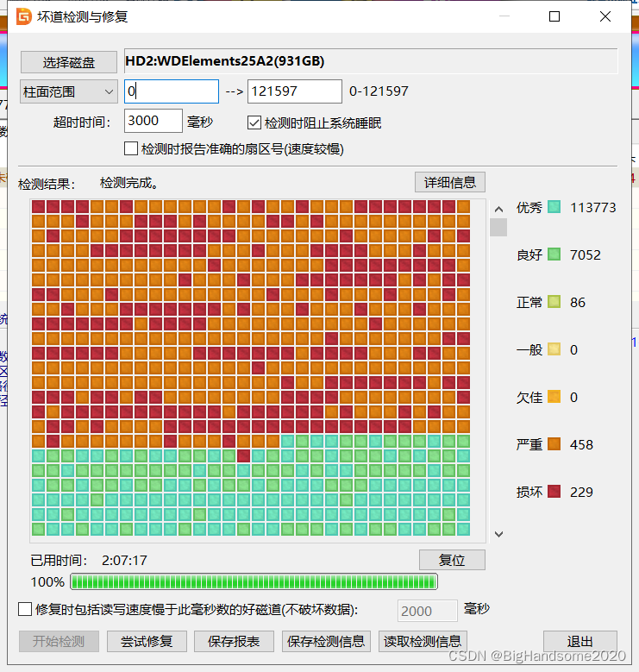
Task: Click the elapsed time 2:07:17
Action: pyautogui.click(x=124, y=560)
